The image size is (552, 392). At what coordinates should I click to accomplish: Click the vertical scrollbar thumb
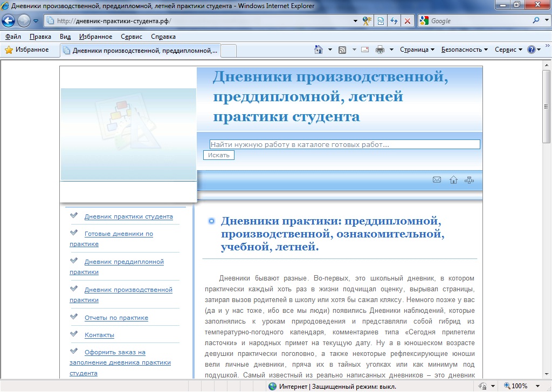pos(547,106)
